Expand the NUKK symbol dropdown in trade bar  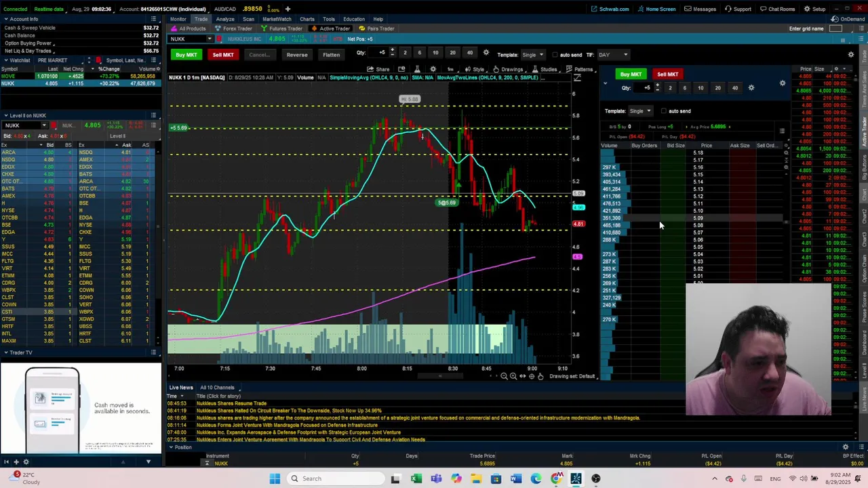[x=209, y=39]
